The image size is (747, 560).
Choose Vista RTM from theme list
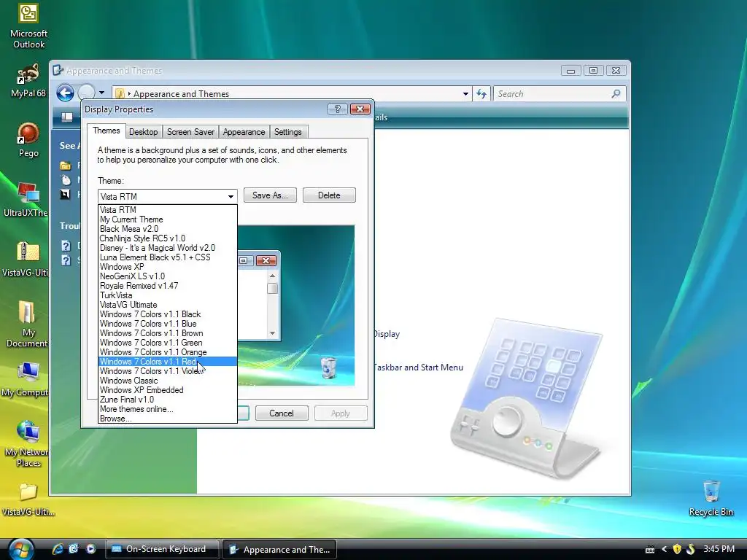[x=168, y=209]
